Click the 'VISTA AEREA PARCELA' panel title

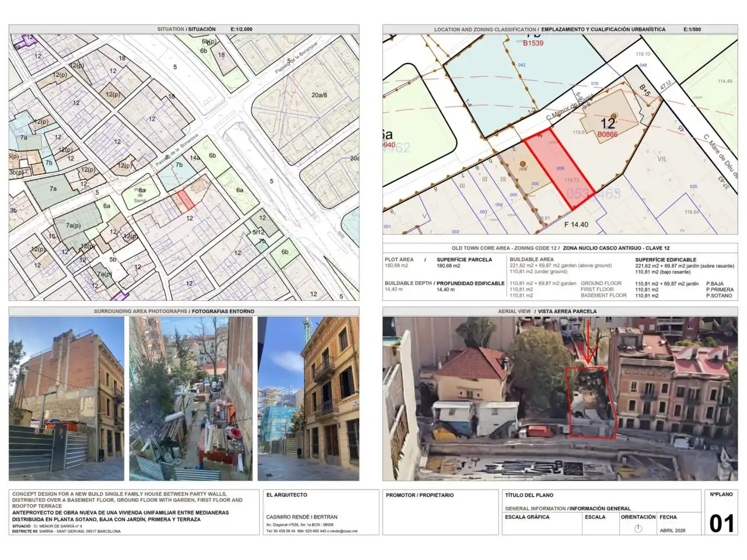tap(567, 311)
